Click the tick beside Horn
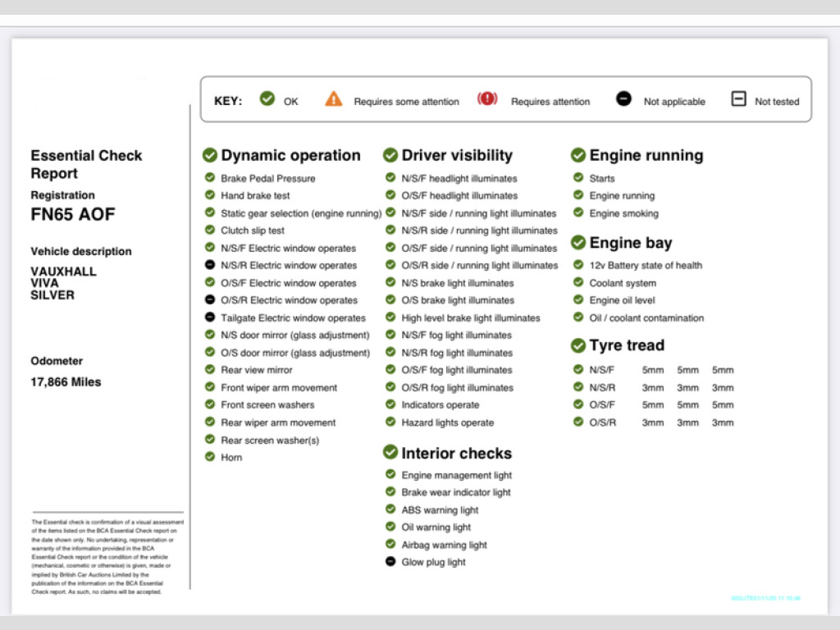 [x=210, y=457]
